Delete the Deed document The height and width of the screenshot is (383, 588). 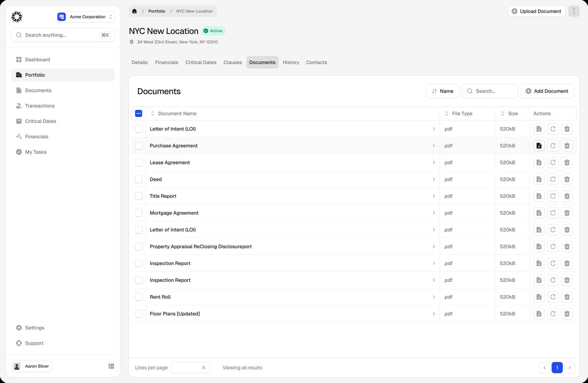pos(567,179)
